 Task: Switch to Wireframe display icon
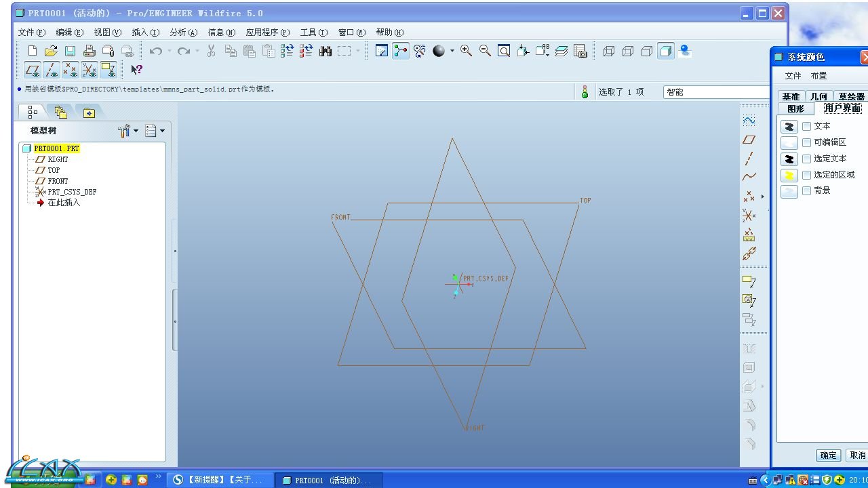(x=609, y=51)
